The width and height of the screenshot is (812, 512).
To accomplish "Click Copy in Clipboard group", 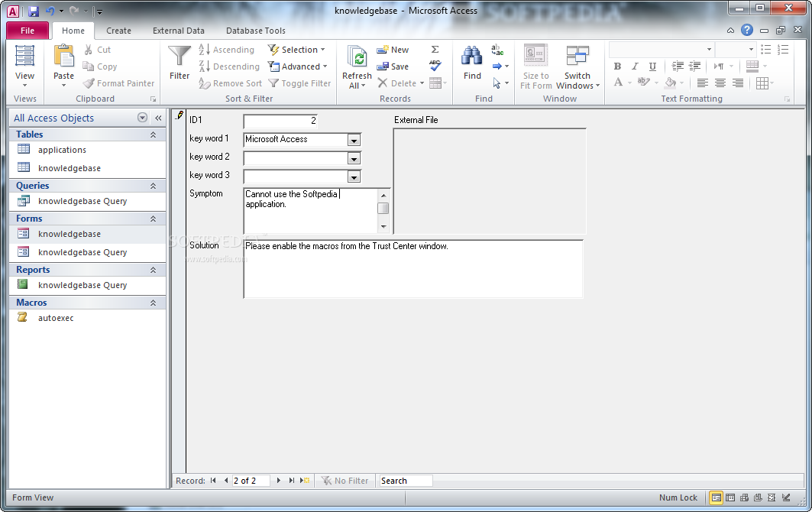I will pos(100,66).
